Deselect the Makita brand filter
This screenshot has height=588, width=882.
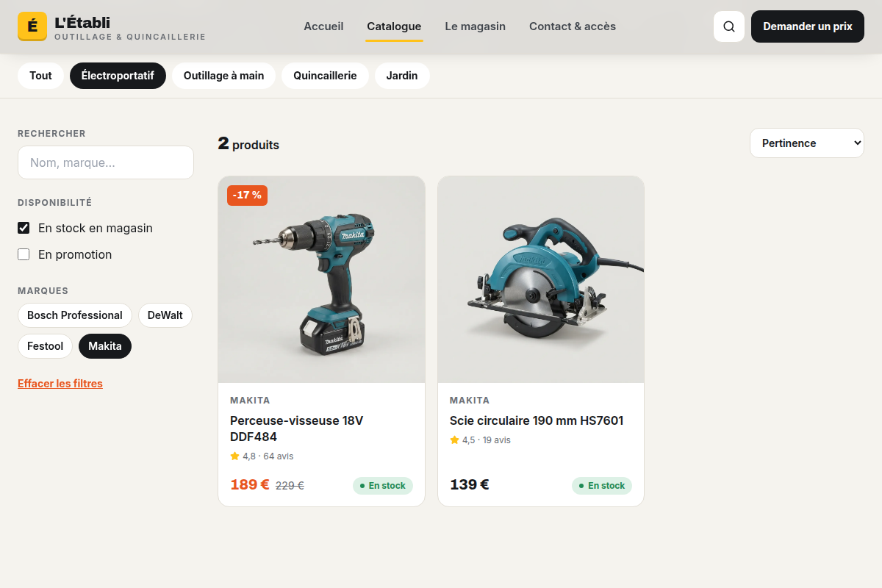(105, 346)
